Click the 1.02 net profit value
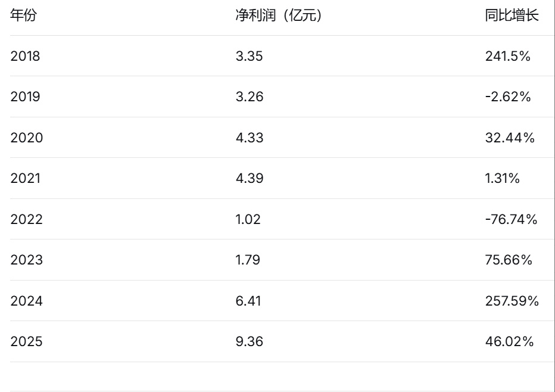Screen dimensions: 555x392 tap(248, 220)
